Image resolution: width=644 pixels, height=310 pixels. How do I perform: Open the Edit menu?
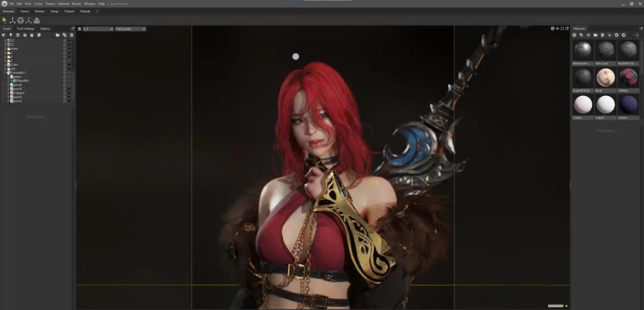(19, 4)
